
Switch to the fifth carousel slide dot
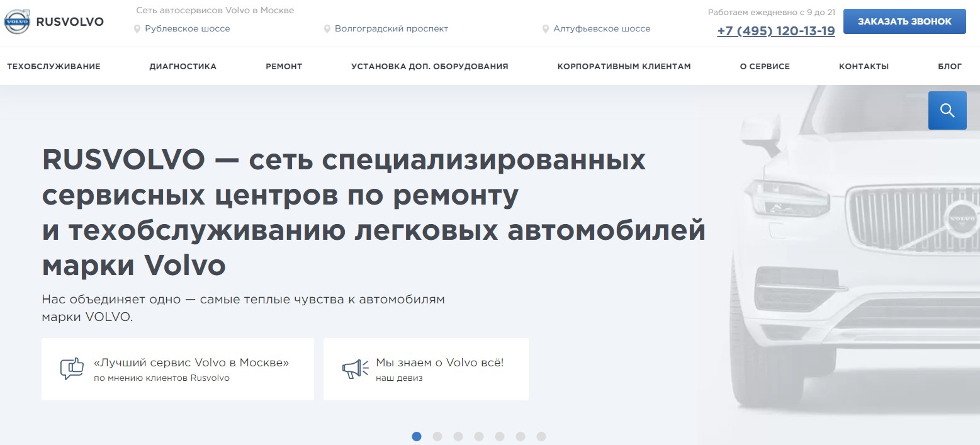(500, 436)
